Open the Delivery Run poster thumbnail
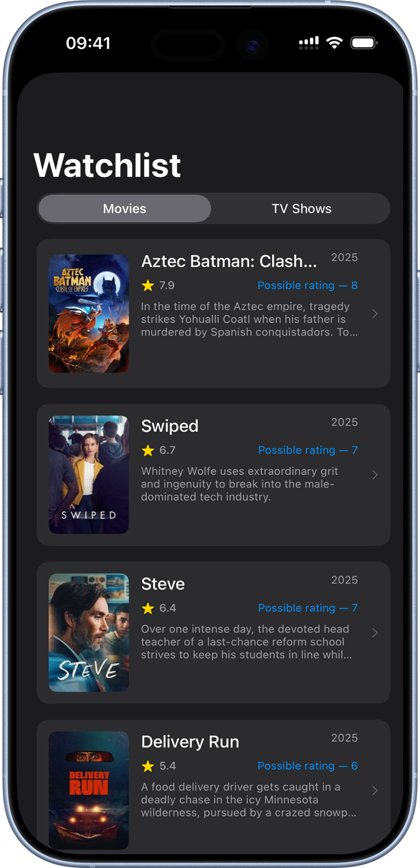 coord(89,790)
